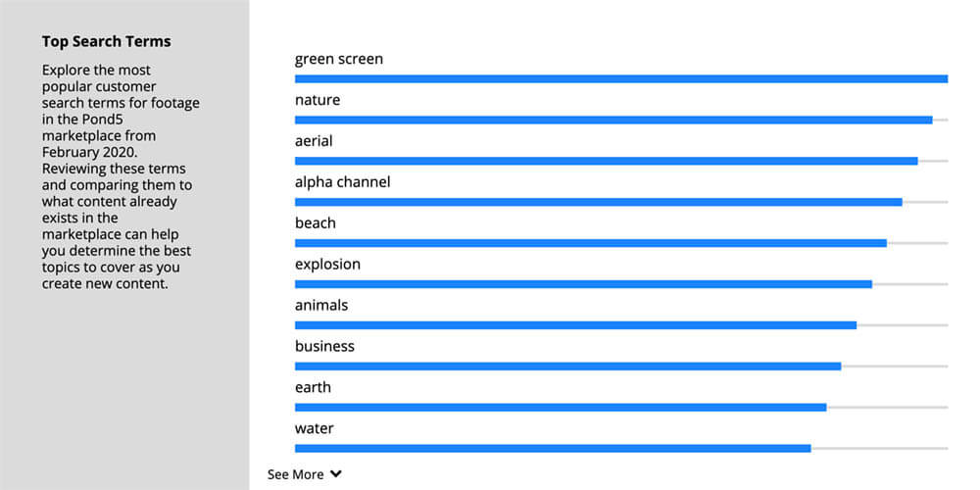Image resolution: width=980 pixels, height=490 pixels.
Task: Select the beach search term label
Action: (315, 222)
